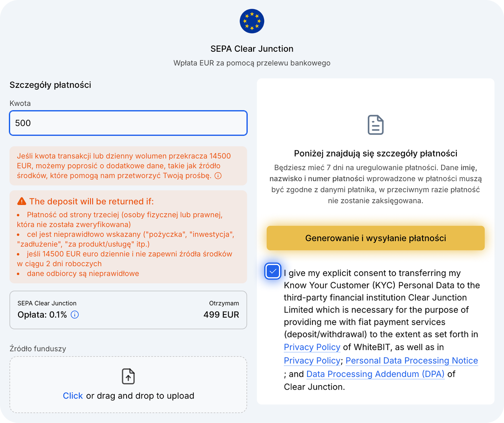This screenshot has width=504, height=423.
Task: Open Personal Data Processing Notice link
Action: click(411, 360)
